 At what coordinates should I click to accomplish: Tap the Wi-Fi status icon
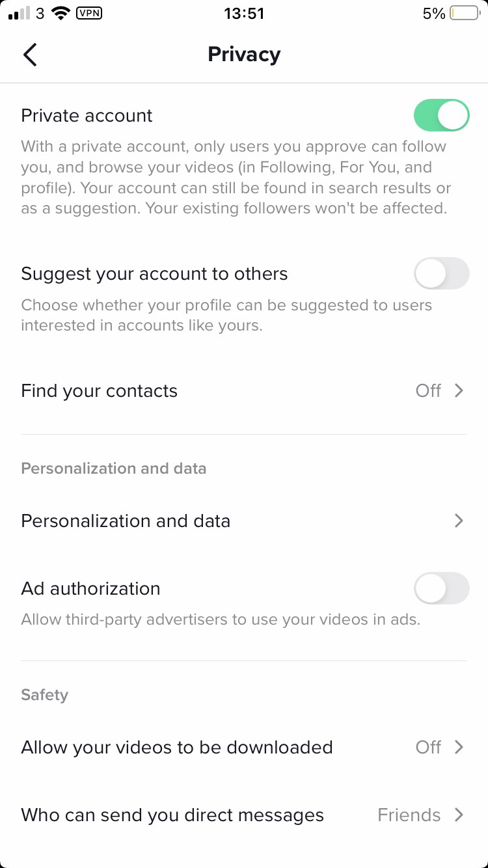tap(61, 14)
